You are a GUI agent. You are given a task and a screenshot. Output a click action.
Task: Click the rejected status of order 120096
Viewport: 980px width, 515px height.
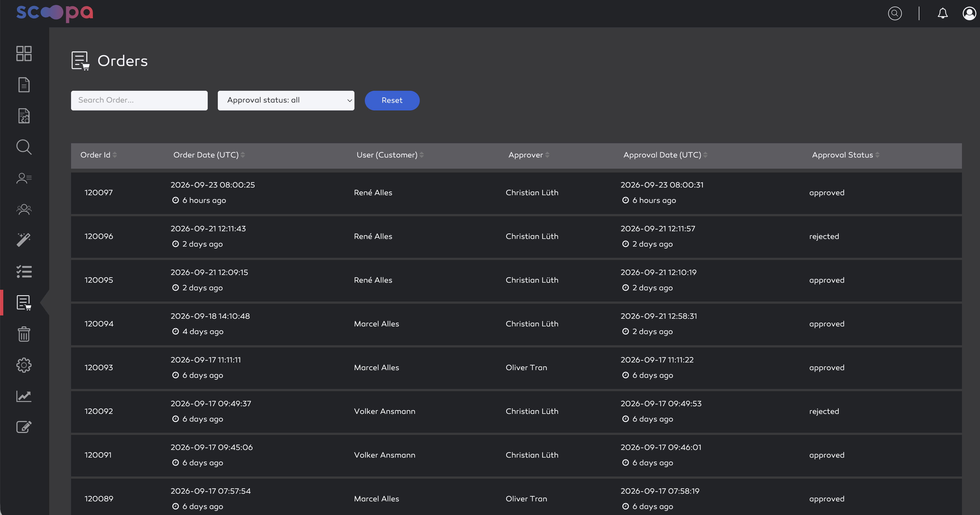tap(824, 236)
